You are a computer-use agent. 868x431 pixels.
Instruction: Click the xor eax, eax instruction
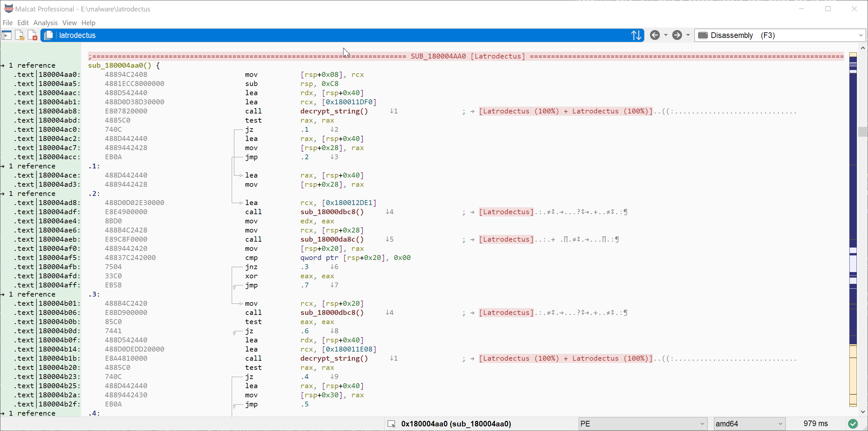pos(290,276)
